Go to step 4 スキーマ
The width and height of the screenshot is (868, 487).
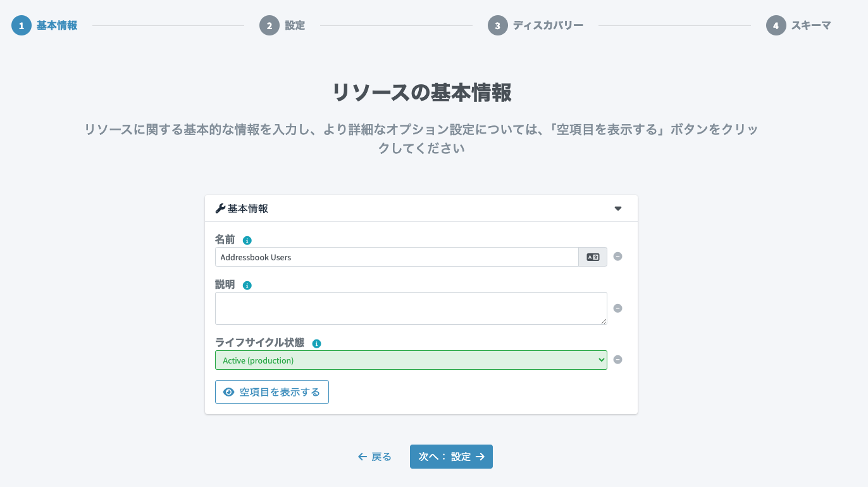click(798, 25)
